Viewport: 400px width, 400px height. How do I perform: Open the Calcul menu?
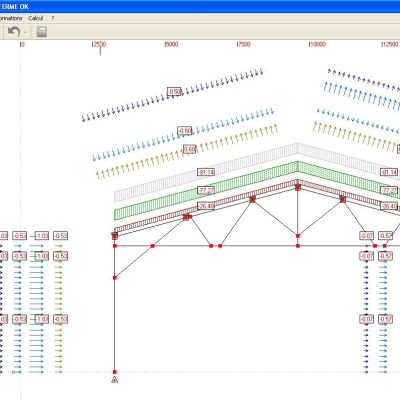point(36,18)
